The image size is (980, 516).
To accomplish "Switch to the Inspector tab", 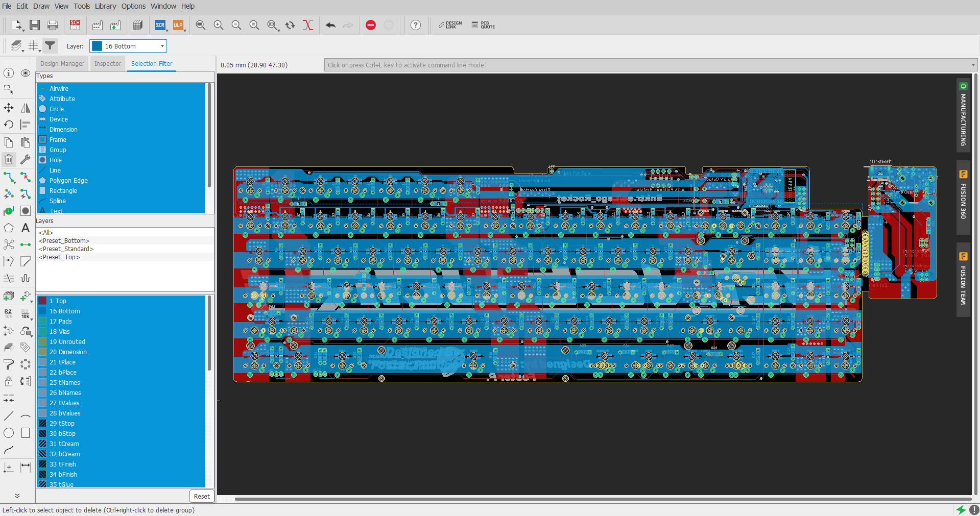I will (107, 63).
